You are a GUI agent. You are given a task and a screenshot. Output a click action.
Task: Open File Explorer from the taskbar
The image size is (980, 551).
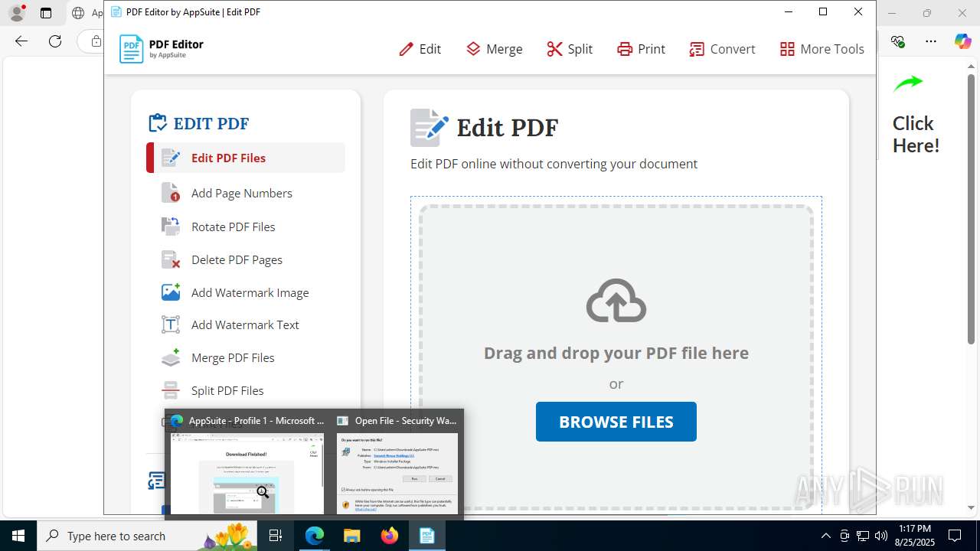352,536
